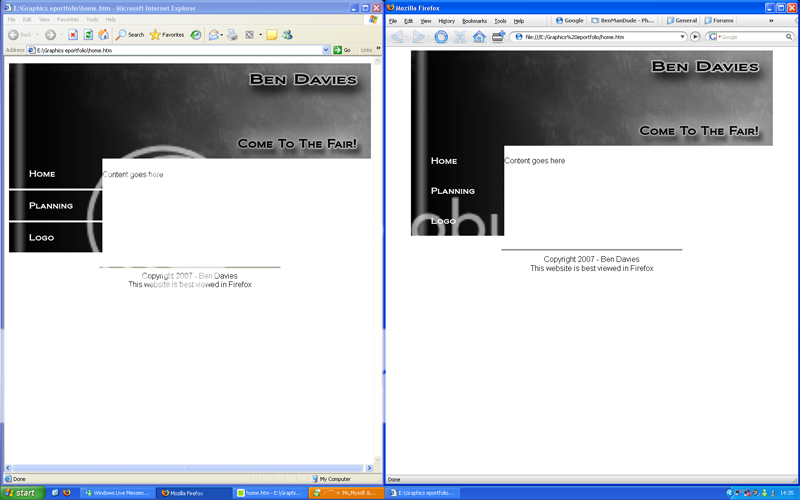Click the scroll right arrow in Internet Explorer

coord(369,468)
